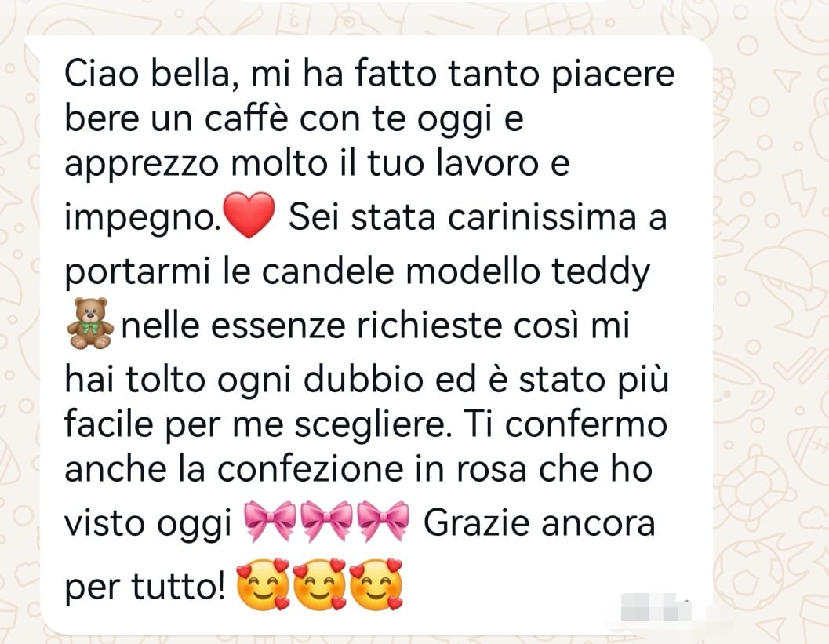
Task: Tap the teddy bear emoji
Action: click(90, 323)
